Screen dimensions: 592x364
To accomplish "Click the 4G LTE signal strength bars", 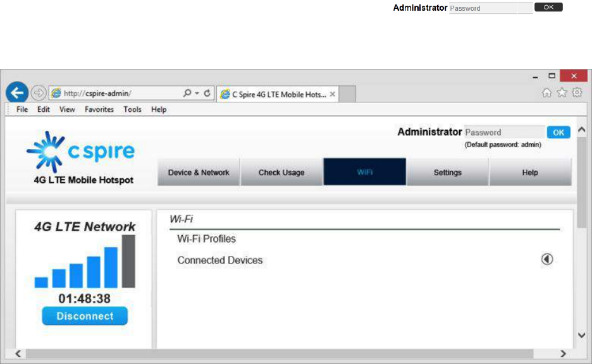I will (x=85, y=262).
